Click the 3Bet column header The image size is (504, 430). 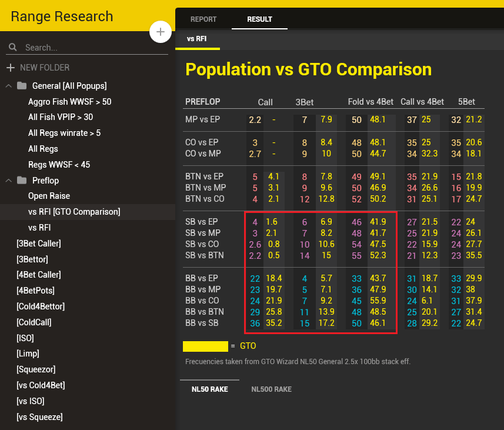pos(305,102)
